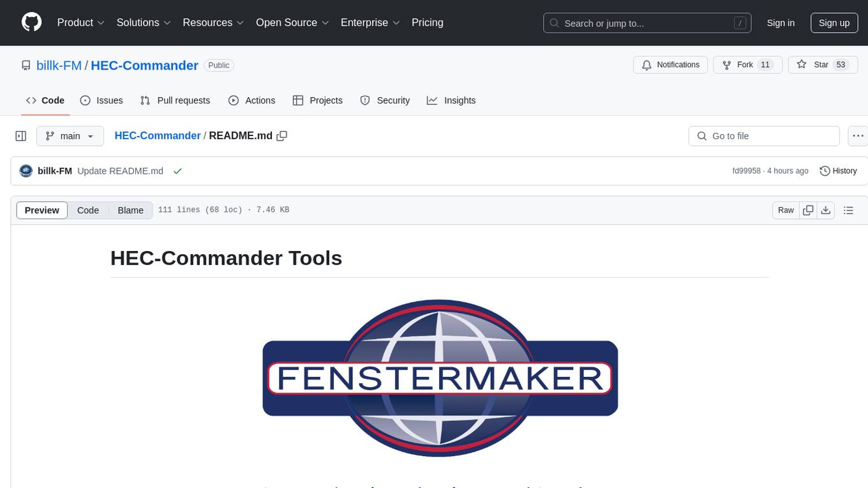The image size is (868, 488).
Task: Expand the Enterprise menu
Action: (370, 22)
